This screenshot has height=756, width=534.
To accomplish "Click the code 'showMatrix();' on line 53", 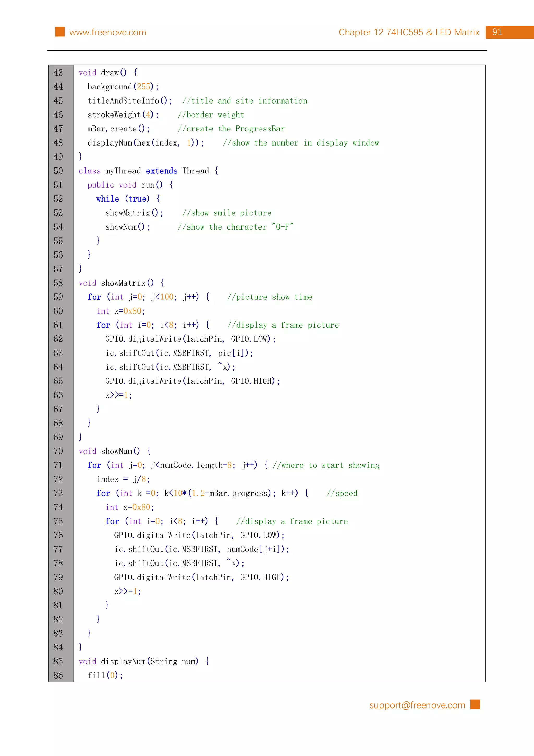I will [134, 213].
